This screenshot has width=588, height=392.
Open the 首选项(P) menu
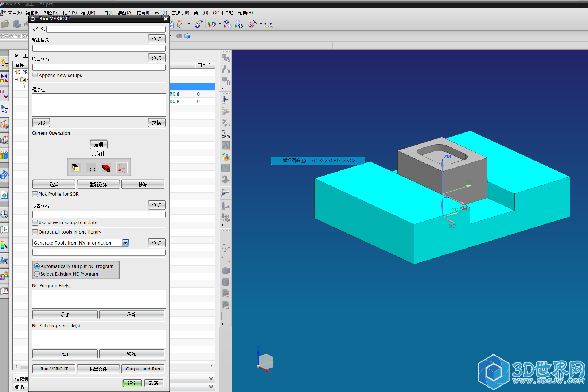pos(180,13)
